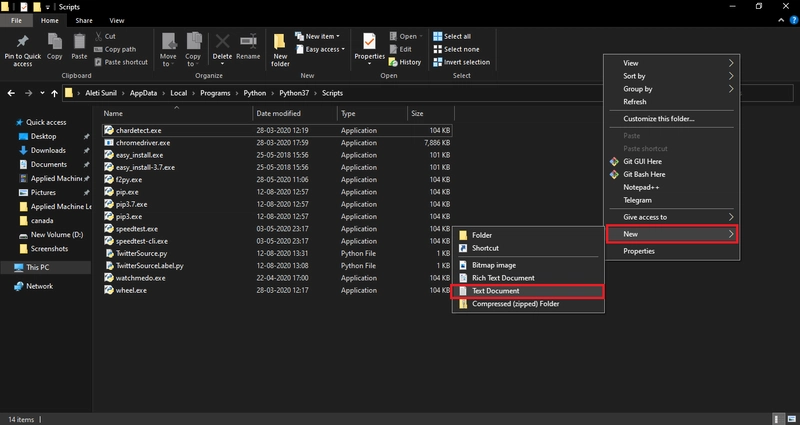800x425 pixels.
Task: Create a new Text Document
Action: tap(528, 291)
